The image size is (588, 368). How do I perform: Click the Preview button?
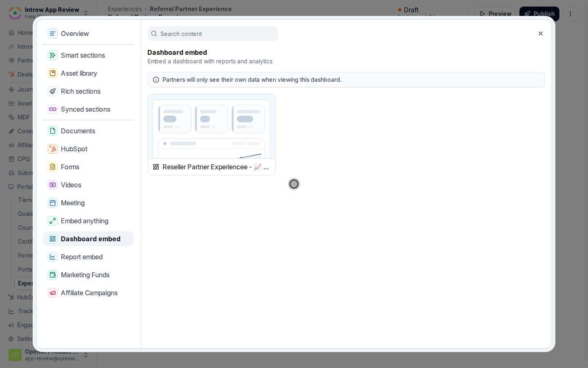[x=495, y=14]
